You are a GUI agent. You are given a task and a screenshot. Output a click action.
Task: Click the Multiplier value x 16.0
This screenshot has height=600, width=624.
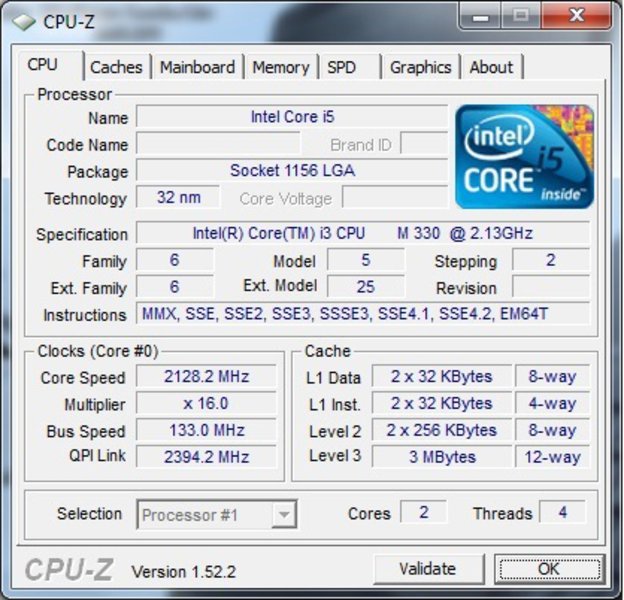(x=206, y=403)
